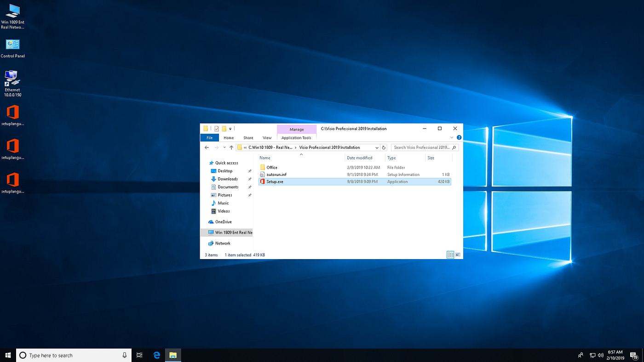Open Action Center notifications icon
Image resolution: width=644 pixels, height=362 pixels.
click(x=634, y=355)
